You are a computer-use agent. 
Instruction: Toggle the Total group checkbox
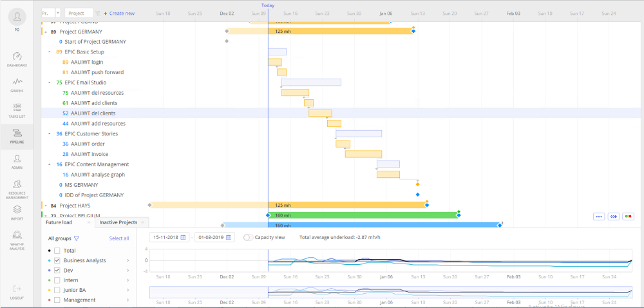[57, 251]
